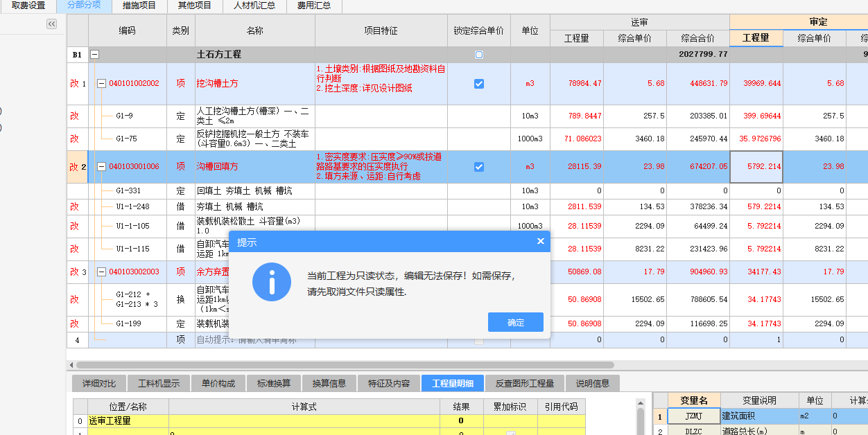The image size is (868, 435).
Task: Click horizontal scrollbar left arrow
Action: click(71, 364)
